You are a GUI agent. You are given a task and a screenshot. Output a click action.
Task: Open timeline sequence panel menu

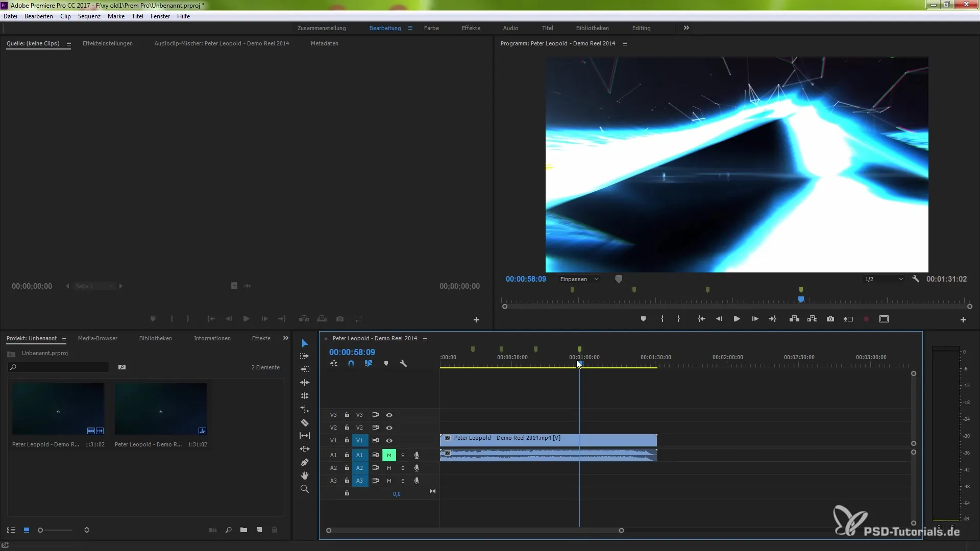click(425, 338)
